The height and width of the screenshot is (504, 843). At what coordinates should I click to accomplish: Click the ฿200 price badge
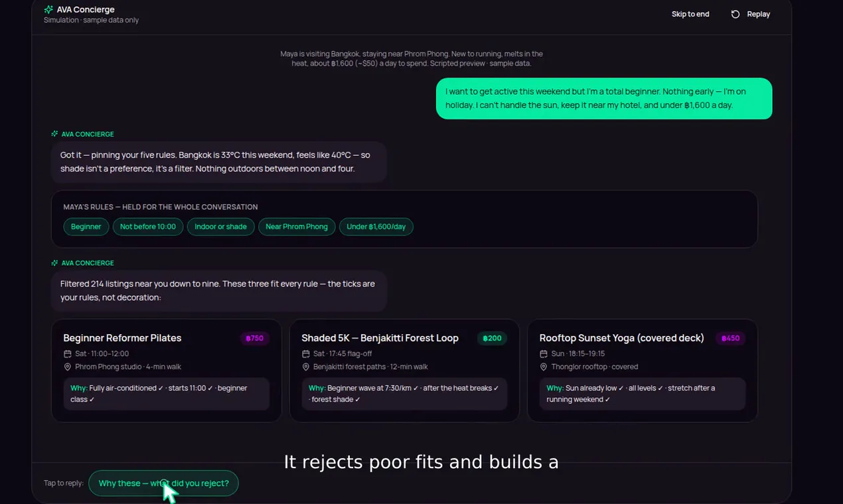point(492,338)
